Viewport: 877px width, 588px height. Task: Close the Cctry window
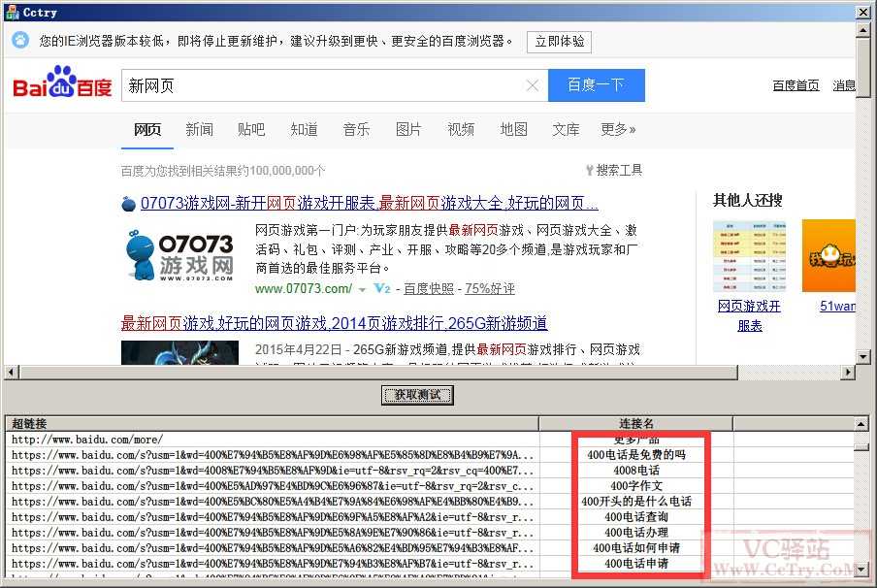pos(863,12)
